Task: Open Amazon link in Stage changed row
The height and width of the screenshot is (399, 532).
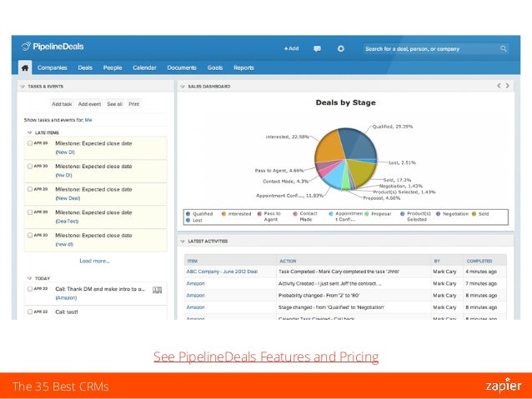Action: coord(195,307)
